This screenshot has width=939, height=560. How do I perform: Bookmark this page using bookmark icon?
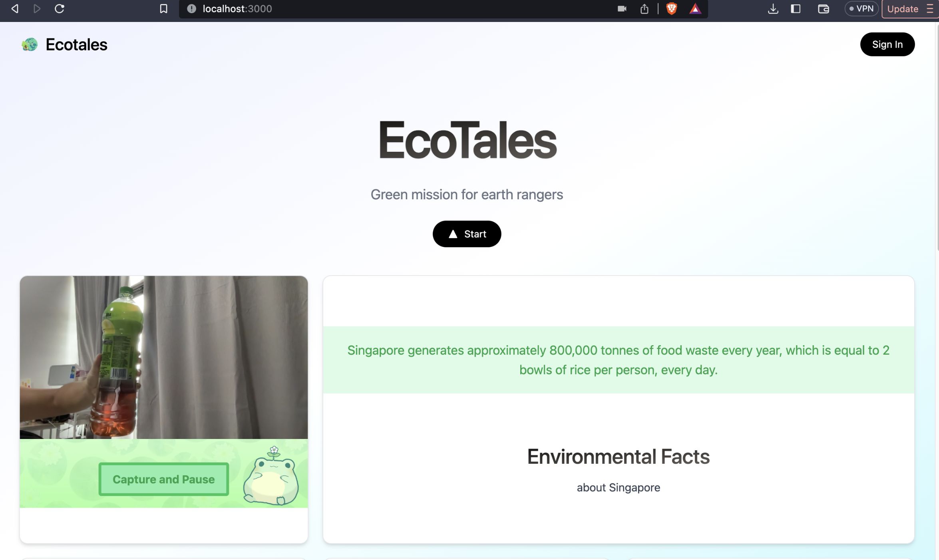(x=163, y=9)
